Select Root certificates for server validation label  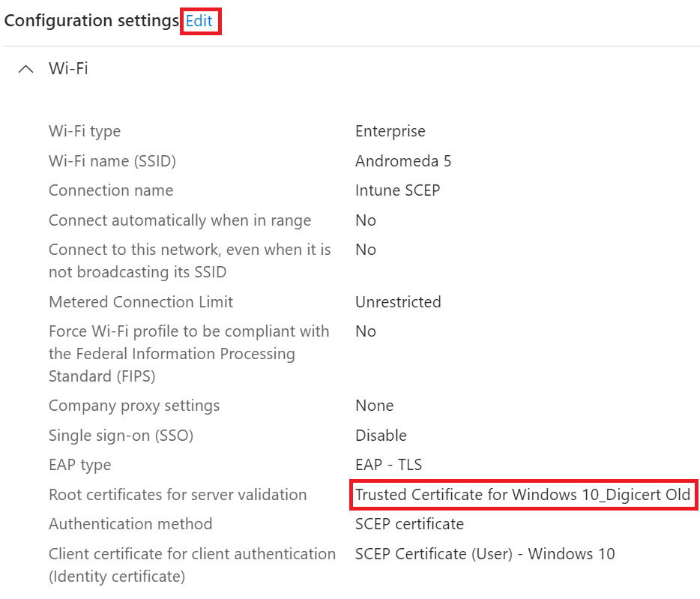[178, 495]
